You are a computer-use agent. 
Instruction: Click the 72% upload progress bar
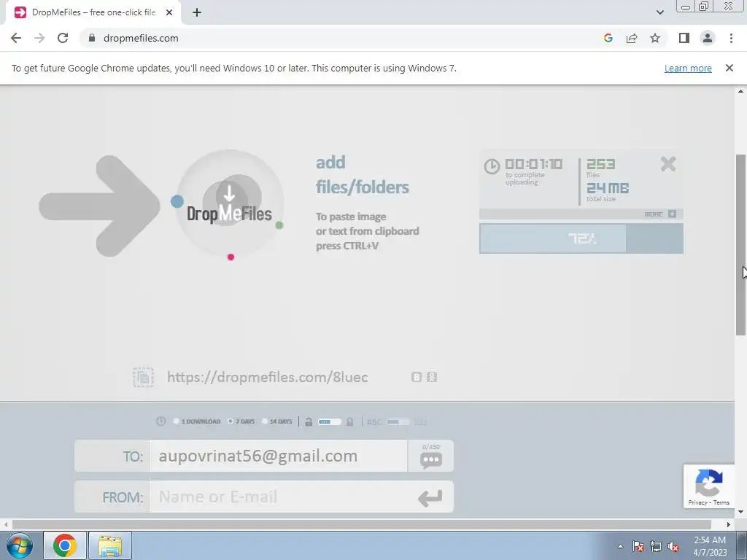pos(581,238)
